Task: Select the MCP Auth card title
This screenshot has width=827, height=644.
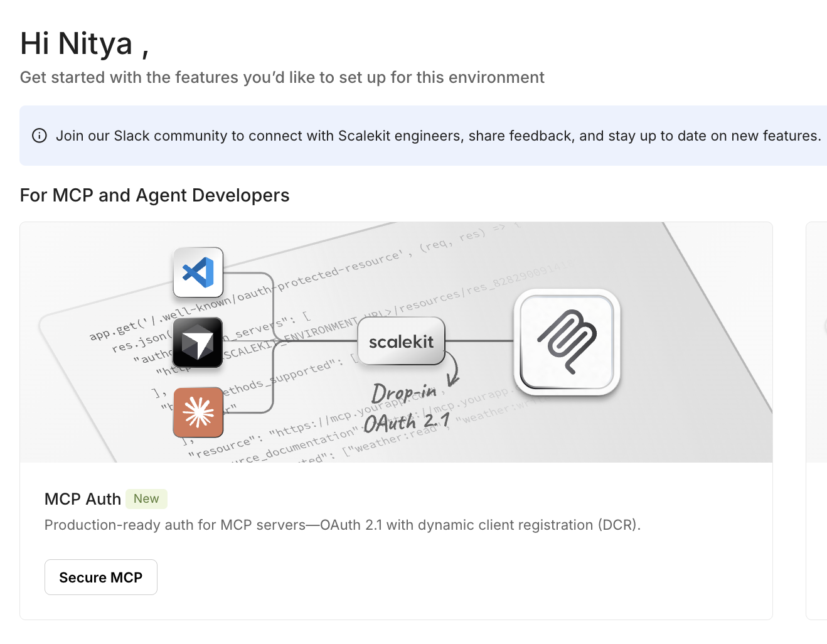Action: coord(83,499)
